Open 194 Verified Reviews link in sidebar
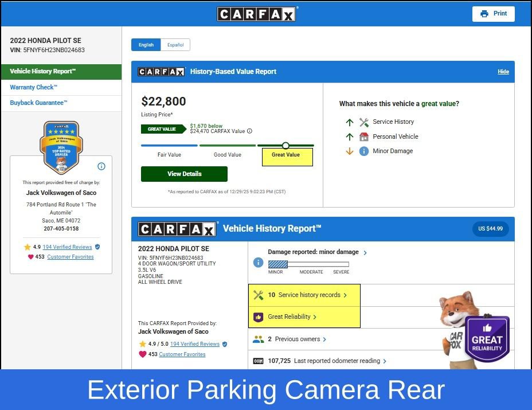 point(67,247)
